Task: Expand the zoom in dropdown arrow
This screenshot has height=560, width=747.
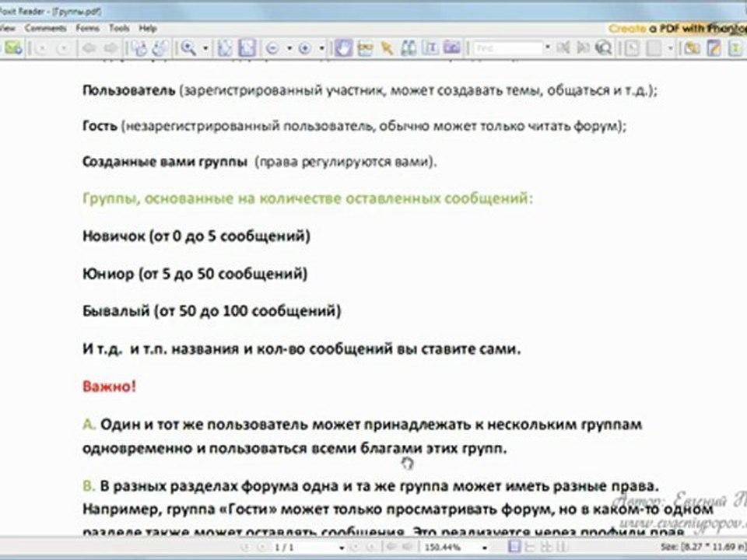Action: coord(321,48)
